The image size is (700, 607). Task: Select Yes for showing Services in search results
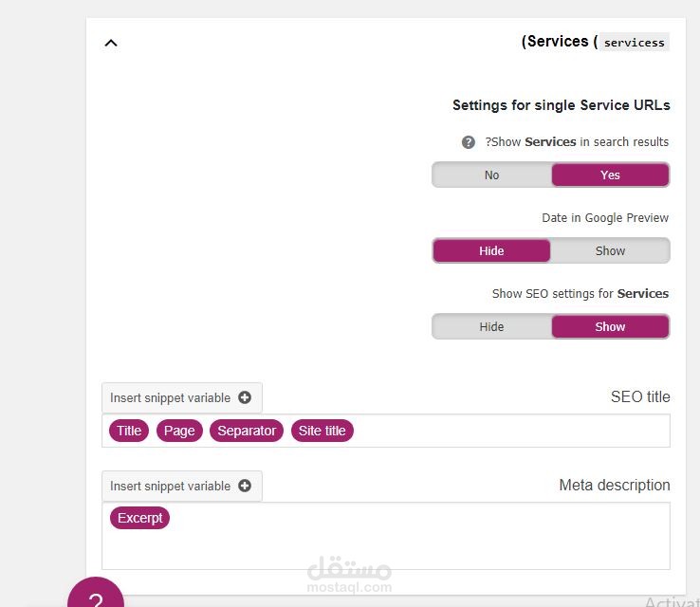tap(610, 175)
